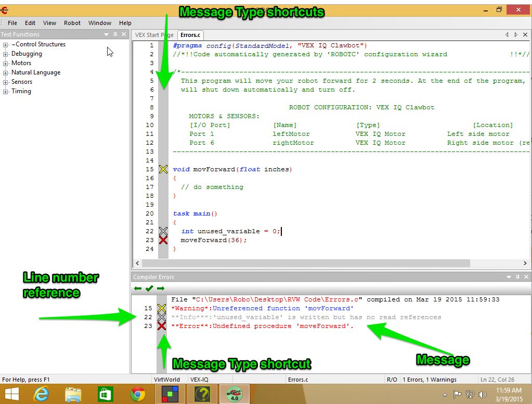Click 'void movForward(float inches)' code line
The height and width of the screenshot is (404, 532).
tap(232, 169)
